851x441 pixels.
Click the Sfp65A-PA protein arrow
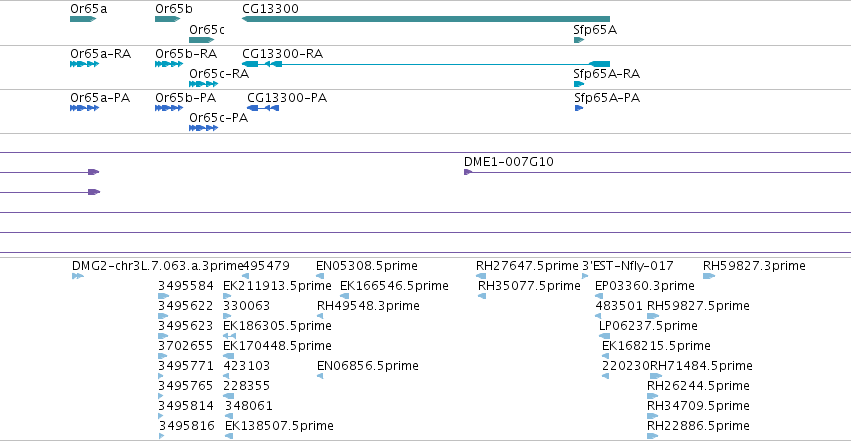click(579, 108)
